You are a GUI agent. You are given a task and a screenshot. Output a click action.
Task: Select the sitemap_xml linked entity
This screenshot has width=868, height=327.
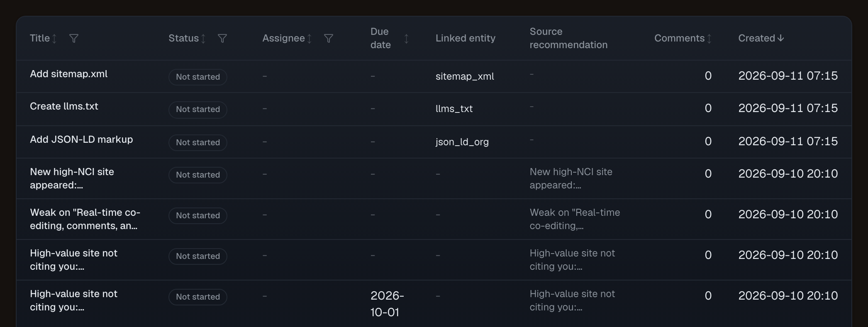[465, 76]
